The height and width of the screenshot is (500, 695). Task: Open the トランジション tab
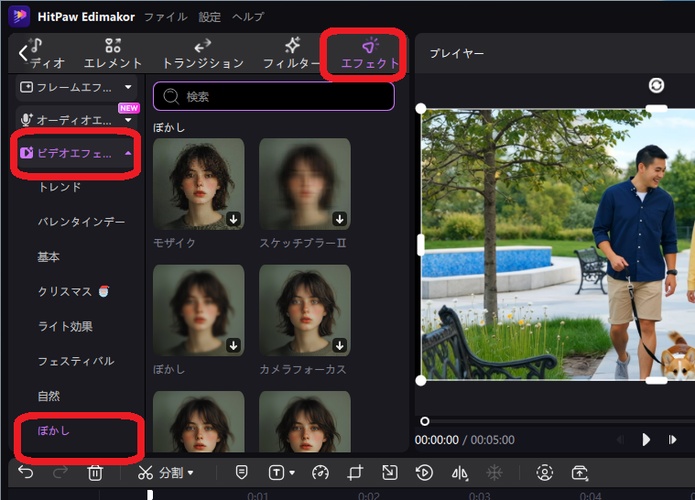pos(203,54)
